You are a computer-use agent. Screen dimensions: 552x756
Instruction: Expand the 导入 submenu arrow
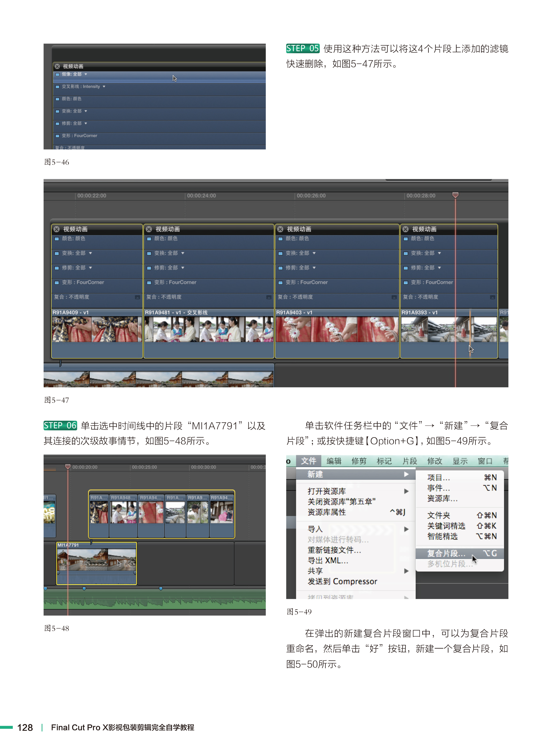[x=406, y=529]
